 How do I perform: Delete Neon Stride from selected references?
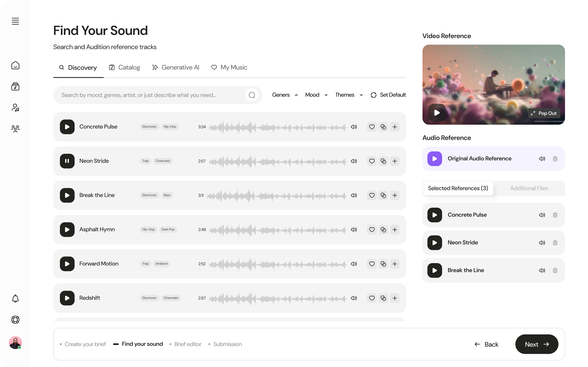pyautogui.click(x=555, y=242)
